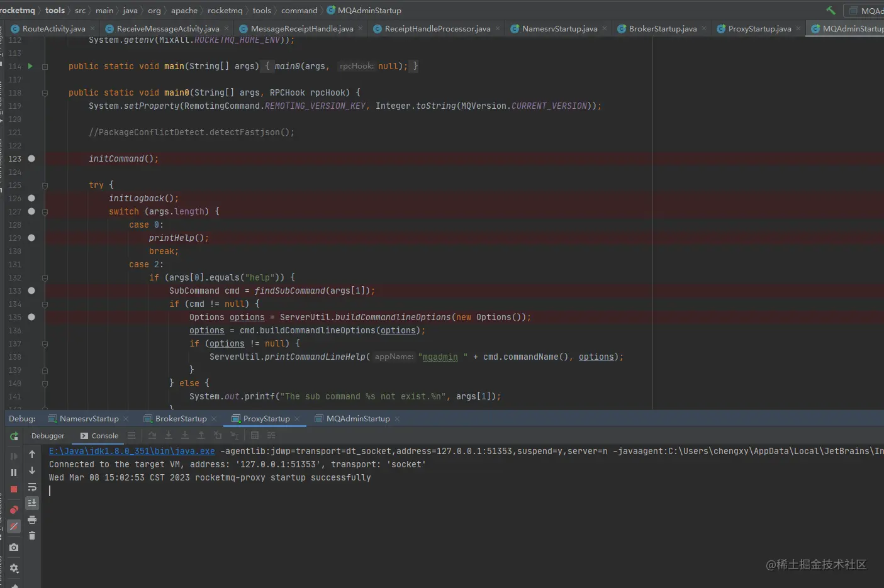Switch to BrokerStartup.java editor tab

coord(663,28)
